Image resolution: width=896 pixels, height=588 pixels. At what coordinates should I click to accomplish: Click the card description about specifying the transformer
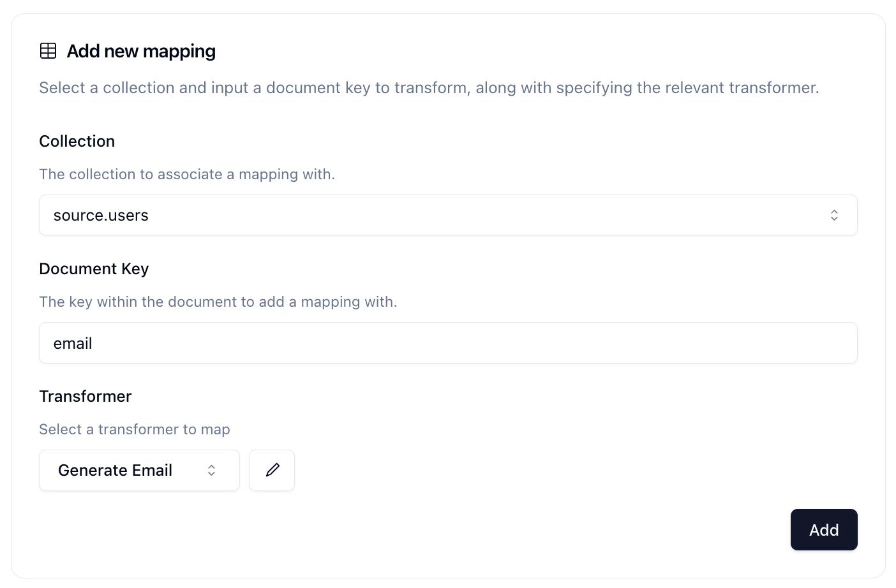click(x=429, y=87)
